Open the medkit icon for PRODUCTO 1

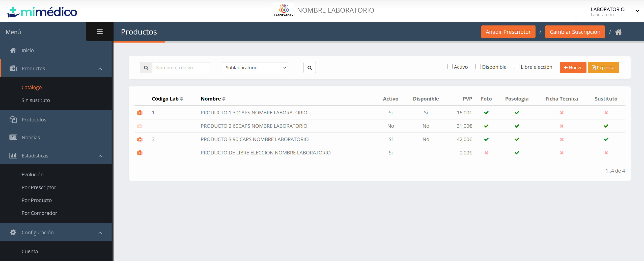pyautogui.click(x=140, y=113)
